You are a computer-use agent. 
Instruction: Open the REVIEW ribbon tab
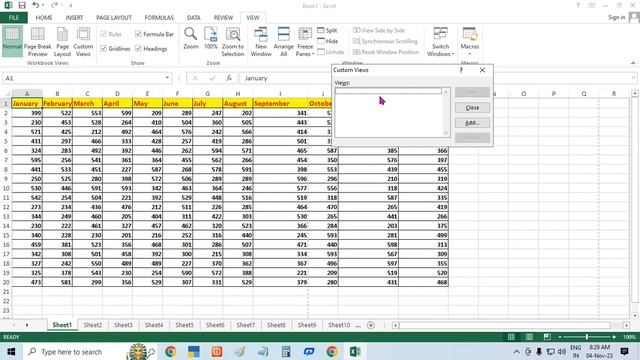pos(223,18)
